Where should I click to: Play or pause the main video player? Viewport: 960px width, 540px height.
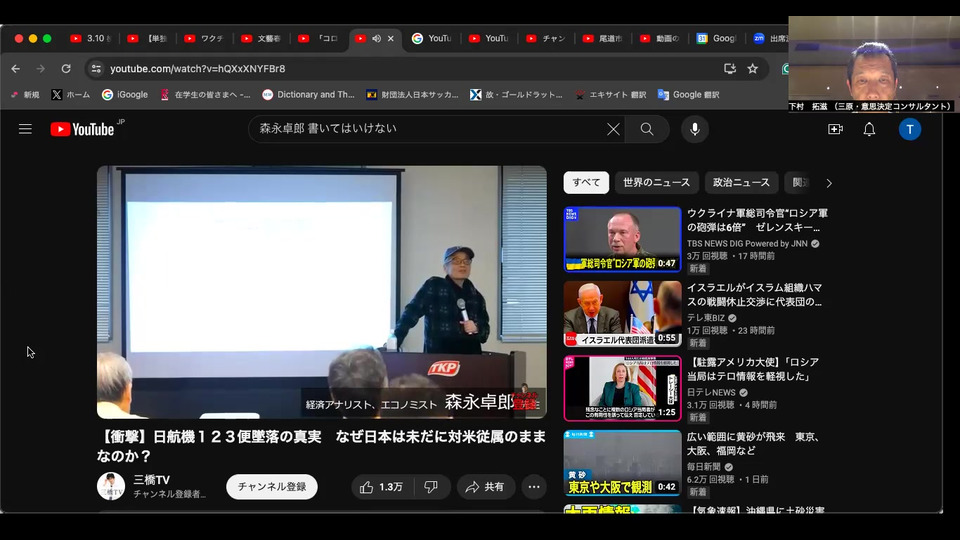pyautogui.click(x=321, y=292)
